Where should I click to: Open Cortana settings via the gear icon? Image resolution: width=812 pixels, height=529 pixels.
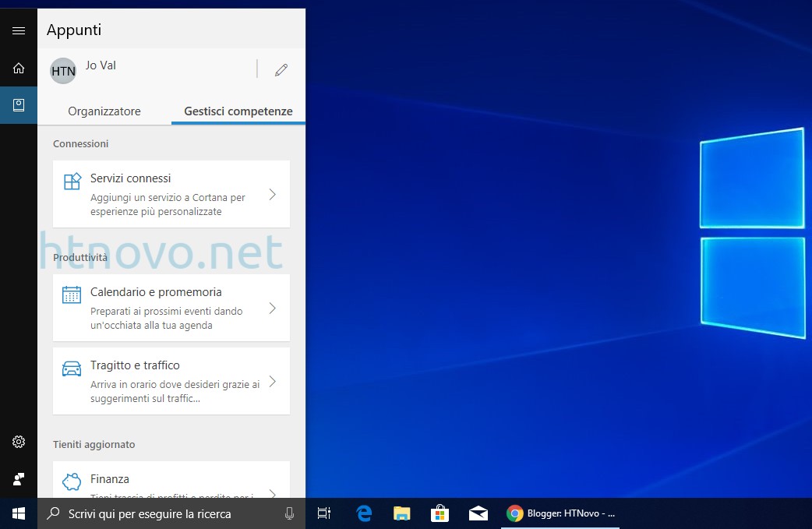[x=18, y=442]
